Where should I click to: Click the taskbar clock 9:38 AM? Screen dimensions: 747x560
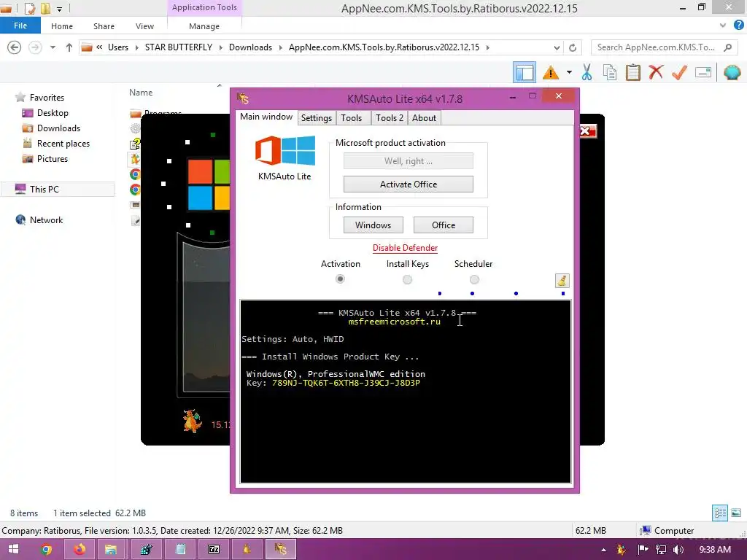coord(715,550)
